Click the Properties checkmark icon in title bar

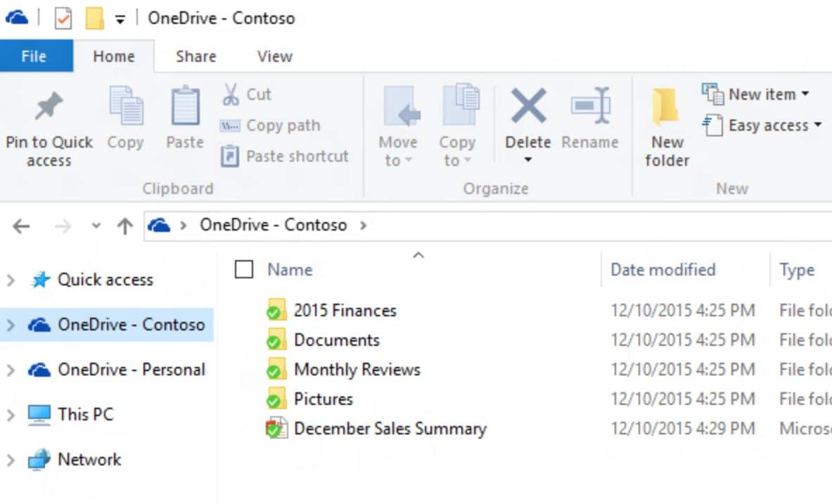[63, 18]
